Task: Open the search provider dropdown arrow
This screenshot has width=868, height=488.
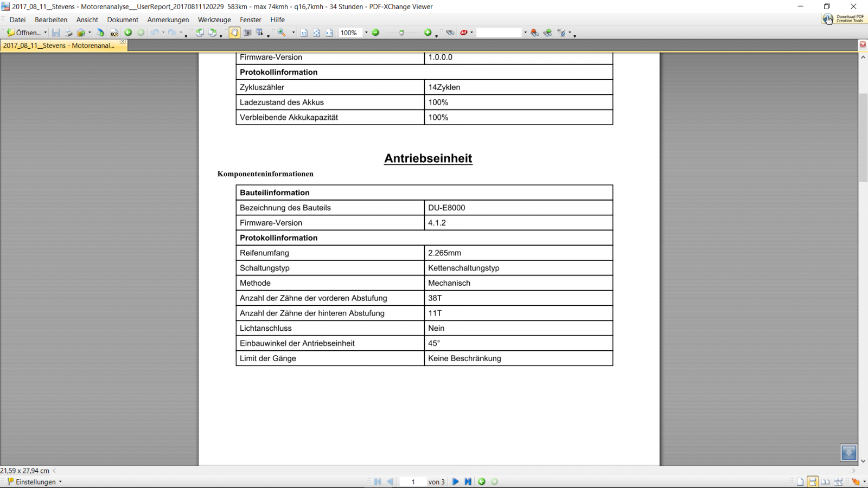Action: (x=472, y=33)
